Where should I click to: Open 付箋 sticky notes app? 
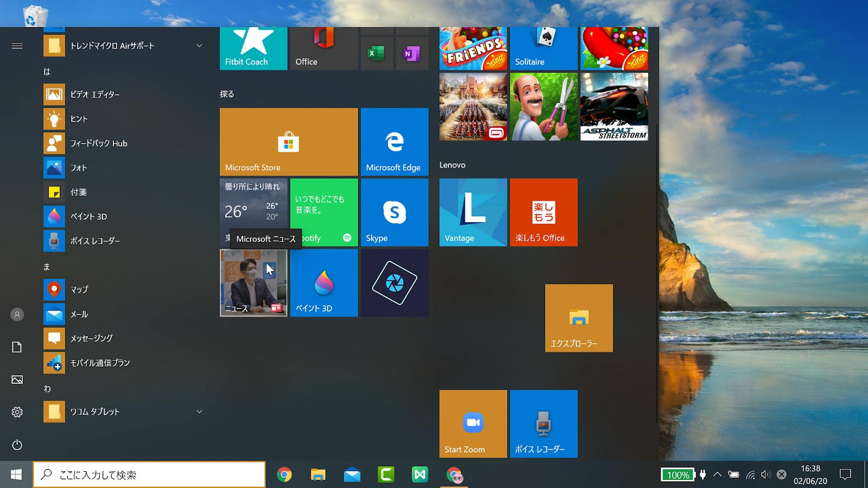[125, 192]
